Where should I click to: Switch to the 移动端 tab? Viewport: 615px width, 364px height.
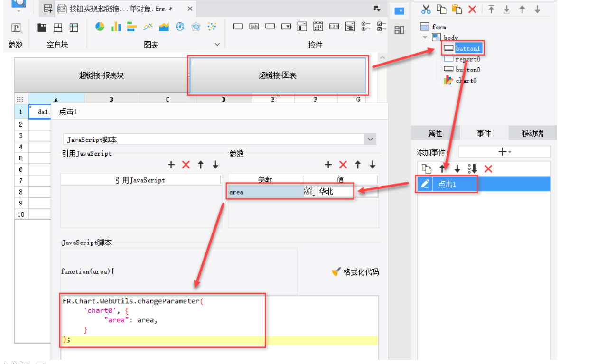click(532, 133)
